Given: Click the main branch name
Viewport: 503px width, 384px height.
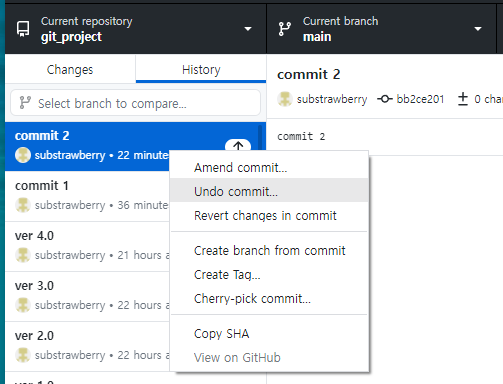Looking at the screenshot, I should [317, 37].
